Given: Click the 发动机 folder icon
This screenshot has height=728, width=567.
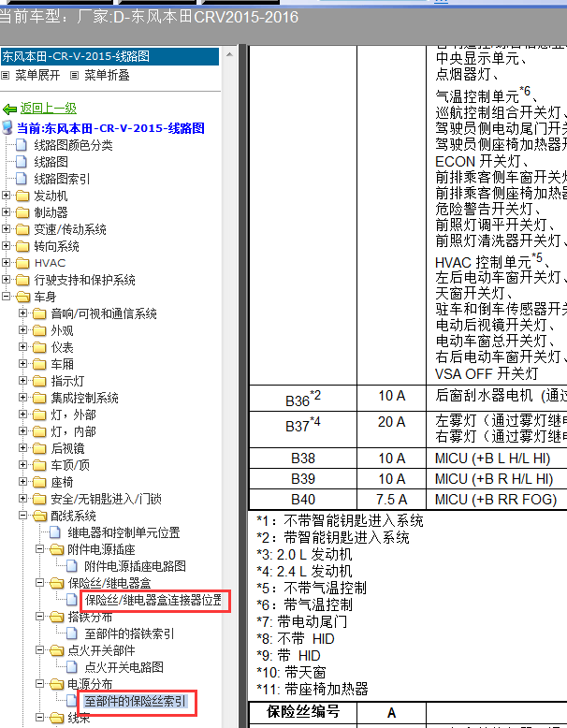Looking at the screenshot, I should [x=22, y=196].
